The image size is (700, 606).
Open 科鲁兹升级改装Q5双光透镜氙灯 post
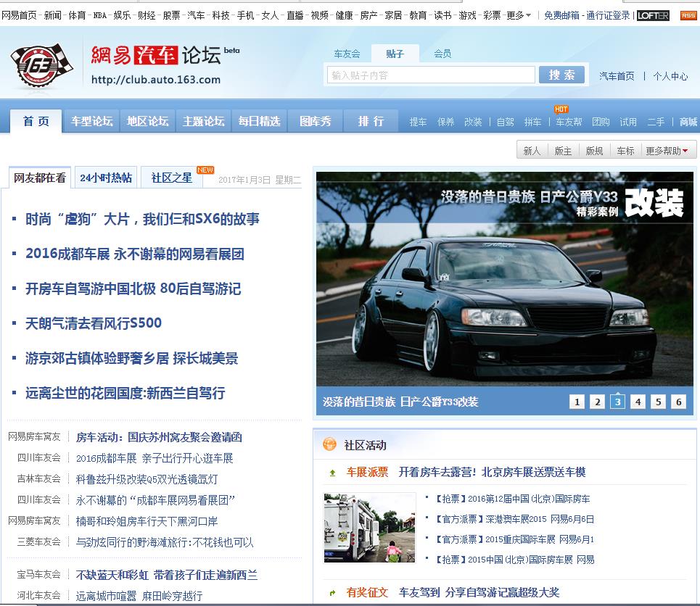coord(147,479)
